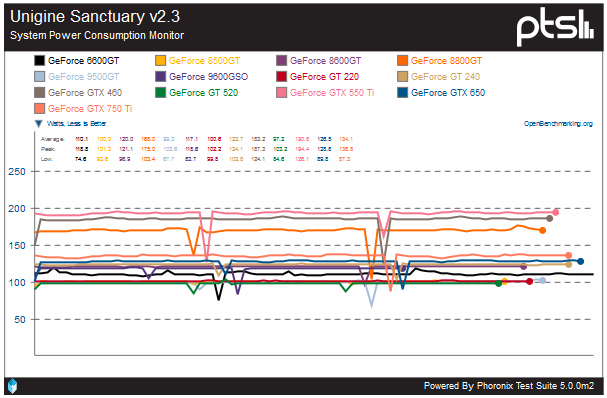Click the GeForce GTX 460 legend label
The height and width of the screenshot is (398, 607).
pos(85,93)
